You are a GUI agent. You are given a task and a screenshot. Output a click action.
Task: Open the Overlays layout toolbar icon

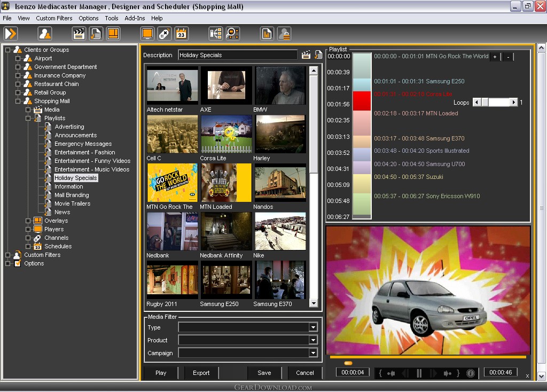tap(113, 34)
